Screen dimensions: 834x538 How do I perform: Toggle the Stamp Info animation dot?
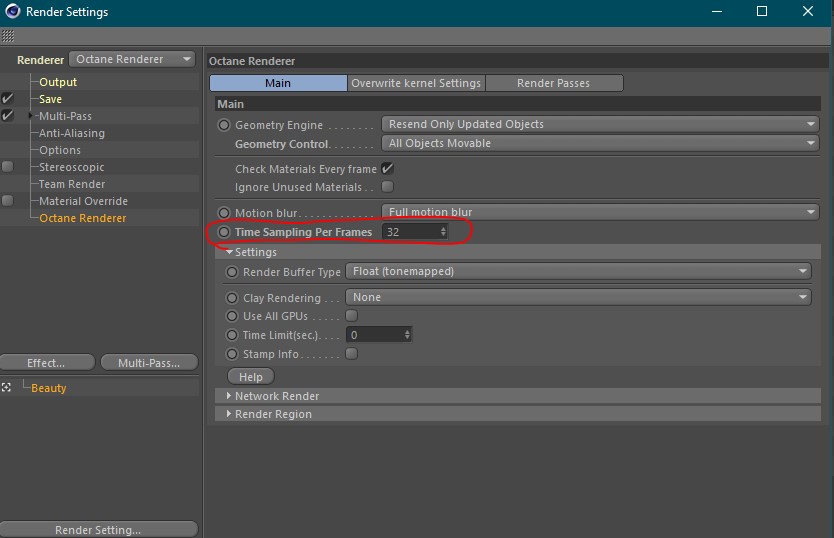pyautogui.click(x=232, y=354)
